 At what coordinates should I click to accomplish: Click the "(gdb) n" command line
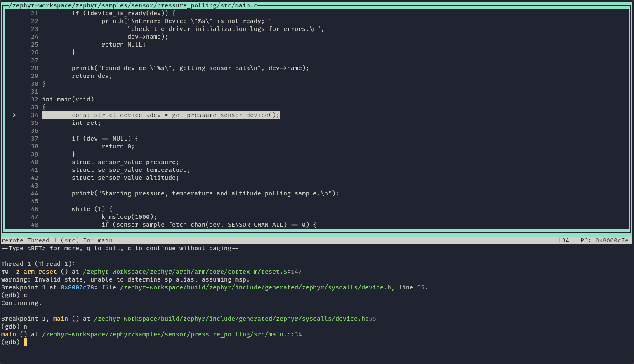click(x=14, y=326)
